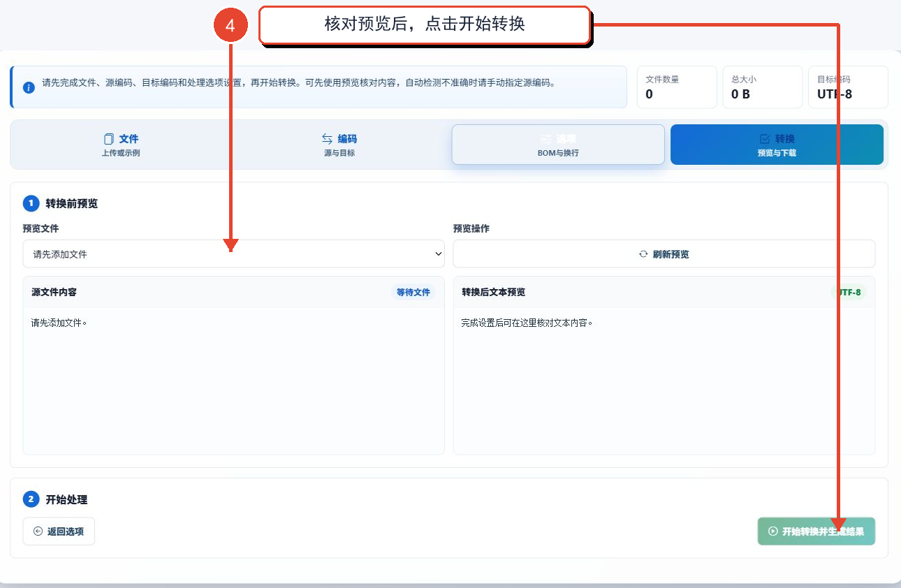Click the 总大小 0 B card
This screenshot has width=901, height=588.
point(762,87)
